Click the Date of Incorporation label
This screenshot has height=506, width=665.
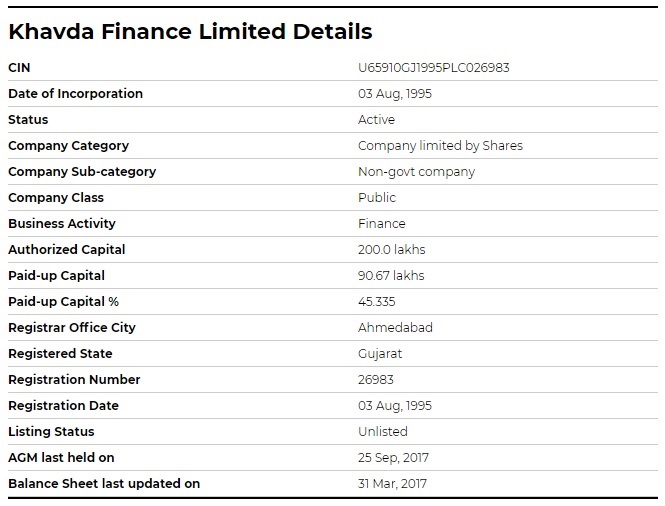coord(75,94)
